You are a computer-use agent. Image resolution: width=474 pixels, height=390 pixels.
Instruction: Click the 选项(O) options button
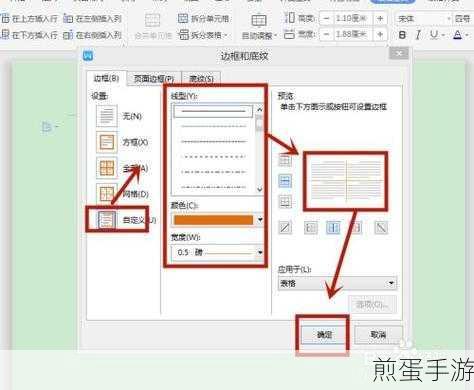pos(373,304)
